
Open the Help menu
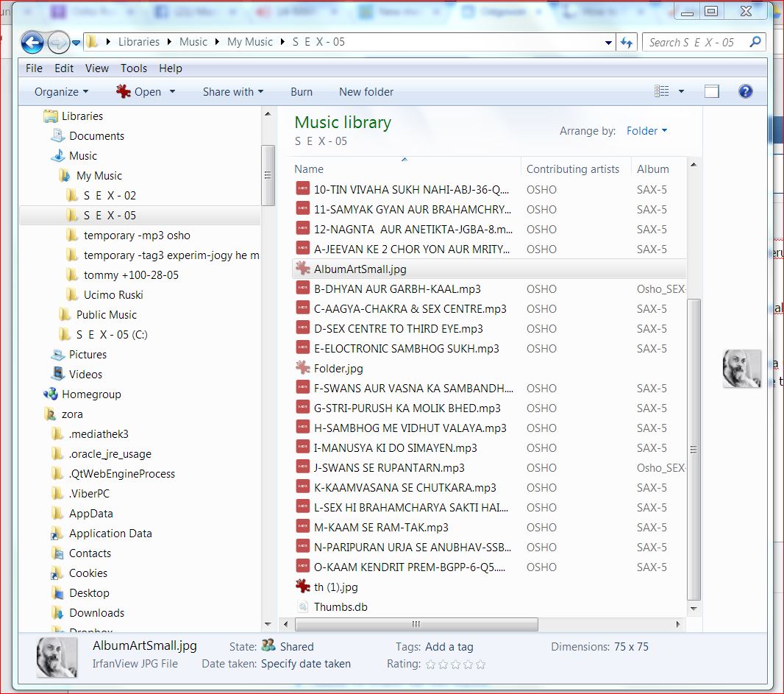pos(171,68)
